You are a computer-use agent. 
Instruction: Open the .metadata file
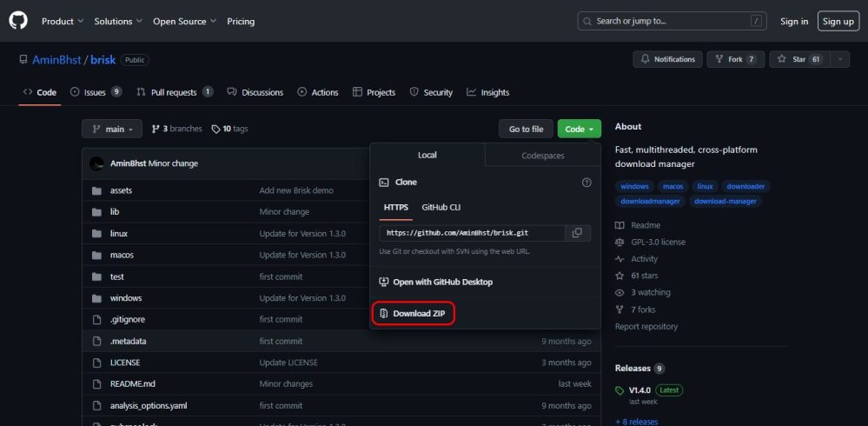click(128, 342)
